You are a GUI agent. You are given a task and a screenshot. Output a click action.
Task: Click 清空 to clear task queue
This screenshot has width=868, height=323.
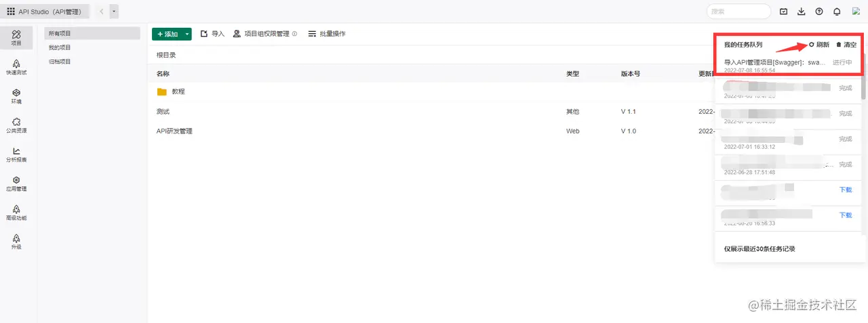846,45
